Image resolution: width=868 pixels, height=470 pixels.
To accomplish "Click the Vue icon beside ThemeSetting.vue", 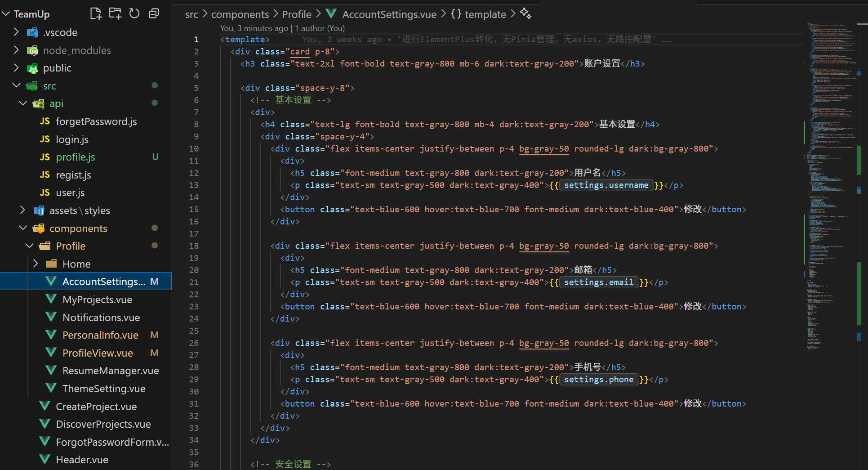I will tap(51, 389).
